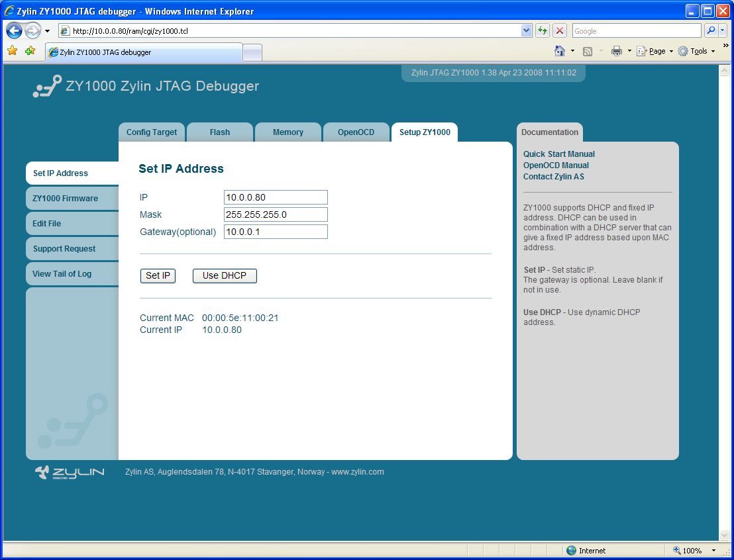734x560 pixels.
Task: Open Edit File sidebar item
Action: tap(72, 224)
